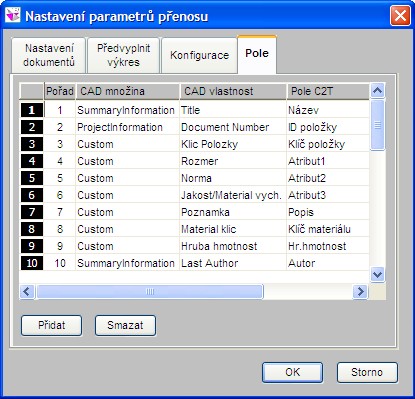
Task: Click the Custom cell in row 3
Action: [127, 144]
